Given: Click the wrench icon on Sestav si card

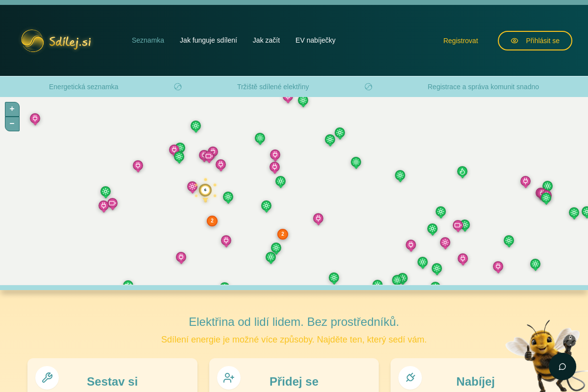Looking at the screenshot, I should (x=47, y=378).
